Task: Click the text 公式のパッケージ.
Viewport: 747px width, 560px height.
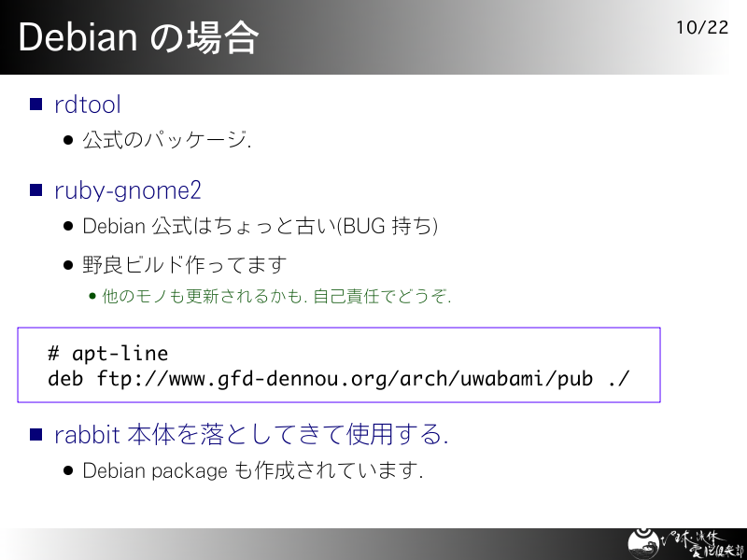Action: 167,139
